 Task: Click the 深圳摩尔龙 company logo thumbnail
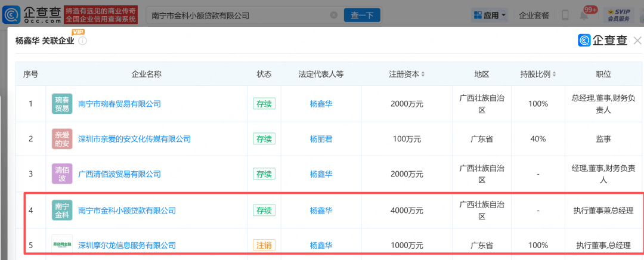coord(62,245)
